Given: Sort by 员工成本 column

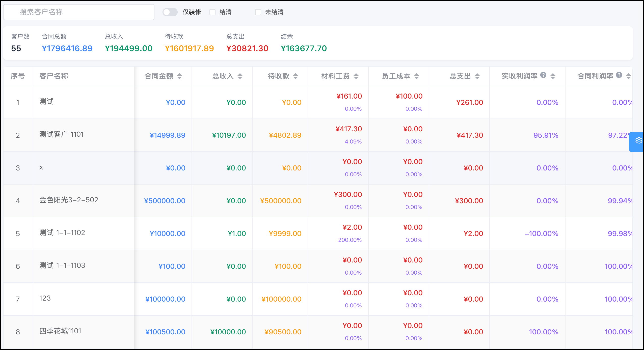Looking at the screenshot, I should click(x=417, y=76).
